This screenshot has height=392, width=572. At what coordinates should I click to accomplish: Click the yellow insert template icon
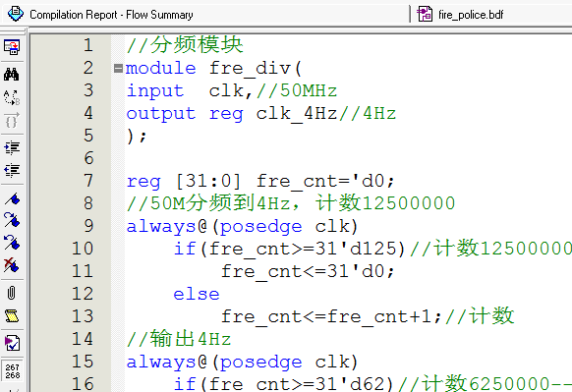coord(12,315)
